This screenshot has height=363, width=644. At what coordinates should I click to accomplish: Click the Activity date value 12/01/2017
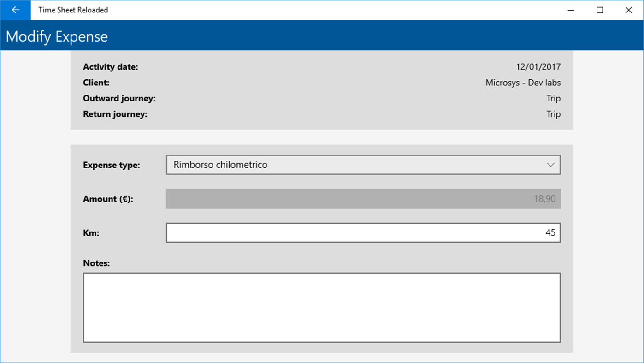pos(538,67)
